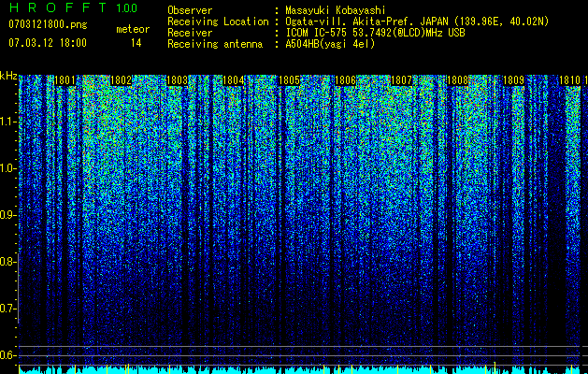The height and width of the screenshot is (374, 588).
Task: Click antenna value A504HB(yagi 4el)
Action: click(330, 44)
